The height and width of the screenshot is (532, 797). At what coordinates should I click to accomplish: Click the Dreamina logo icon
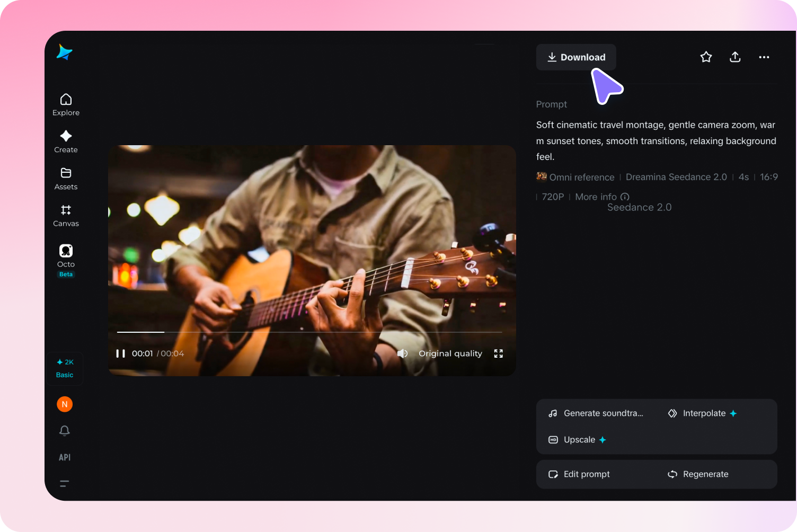64,52
